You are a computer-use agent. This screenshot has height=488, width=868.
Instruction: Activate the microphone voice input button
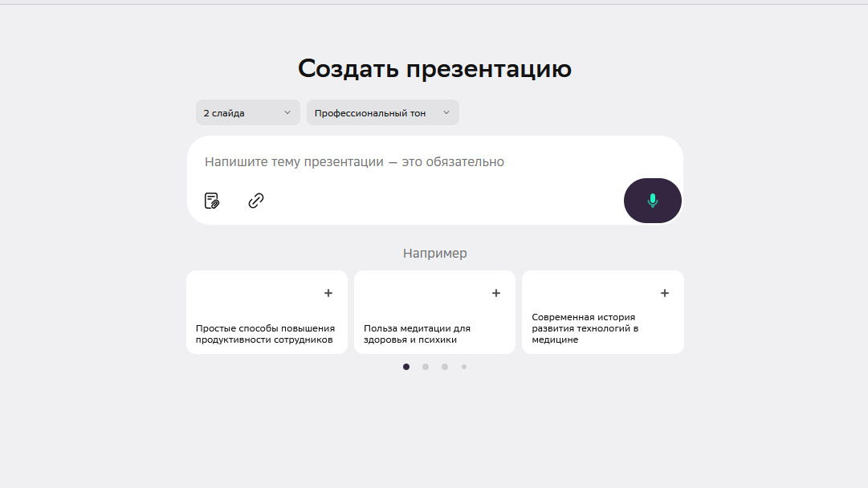(x=652, y=201)
